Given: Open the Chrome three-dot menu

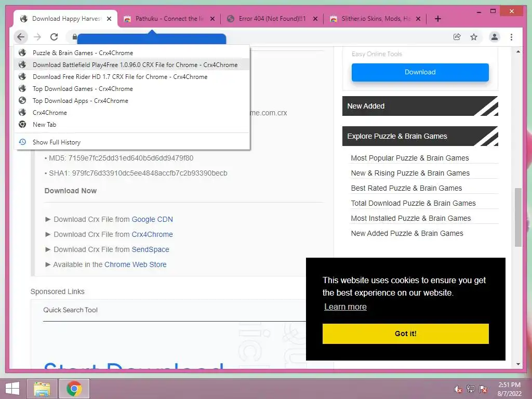Looking at the screenshot, I should pyautogui.click(x=511, y=37).
